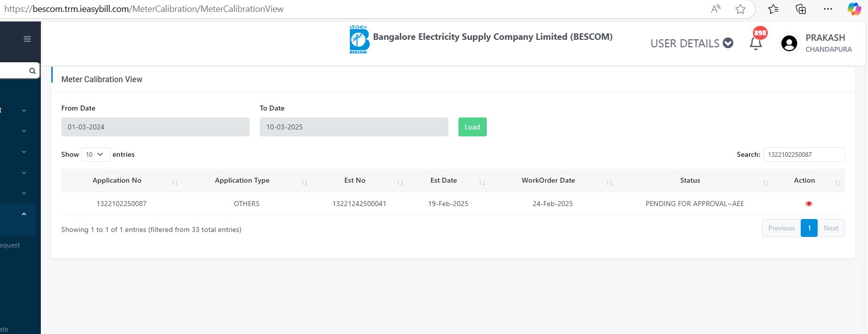Click the browser address bar URL
This screenshot has height=334, width=868.
pyautogui.click(x=144, y=9)
